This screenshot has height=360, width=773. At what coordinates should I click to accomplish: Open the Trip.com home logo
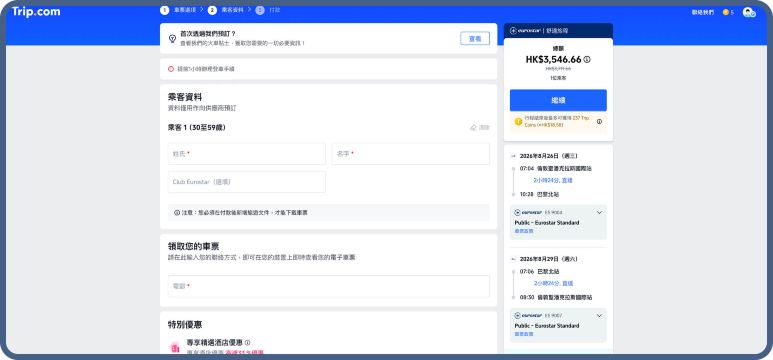pos(36,12)
